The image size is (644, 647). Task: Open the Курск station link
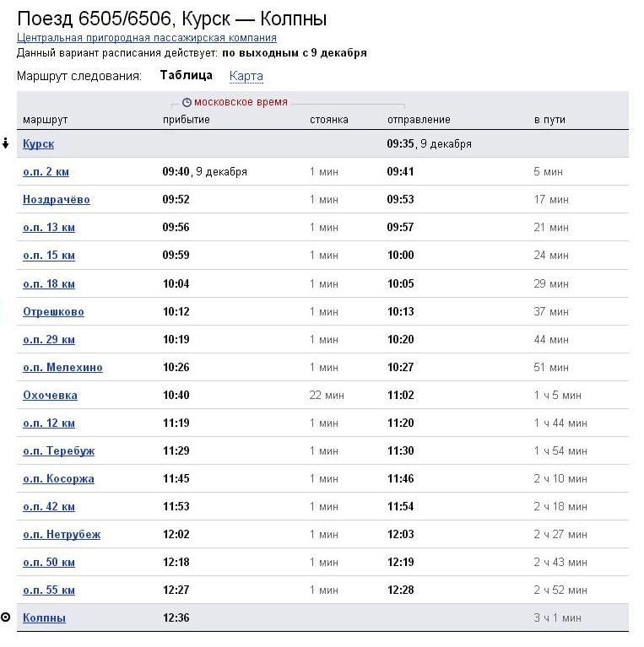[x=38, y=144]
